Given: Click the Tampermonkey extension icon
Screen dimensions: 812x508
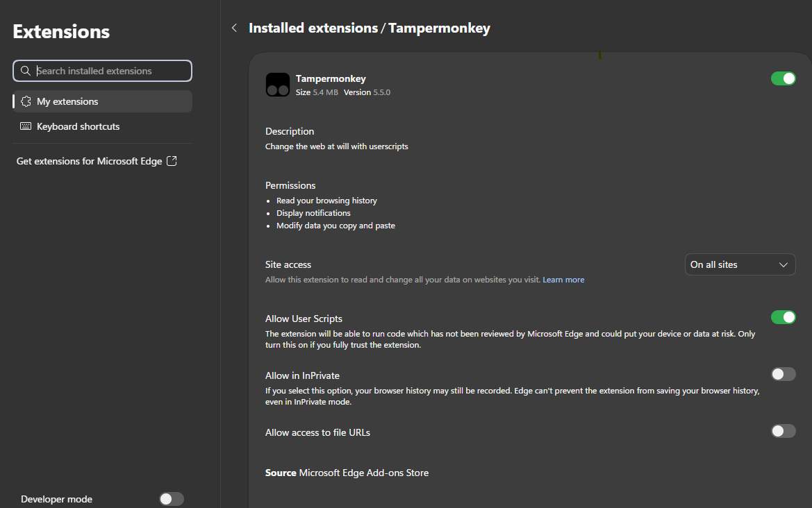Looking at the screenshot, I should tap(278, 85).
